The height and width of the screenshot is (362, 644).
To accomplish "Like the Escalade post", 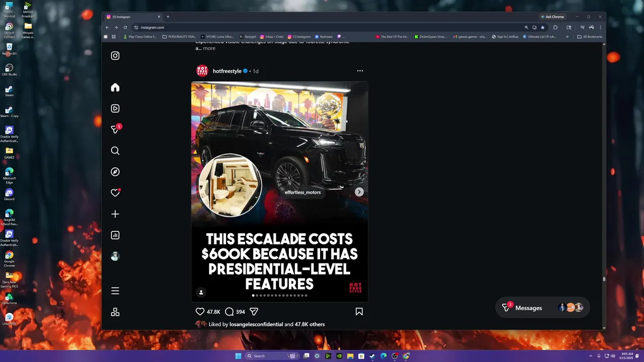I will point(200,312).
